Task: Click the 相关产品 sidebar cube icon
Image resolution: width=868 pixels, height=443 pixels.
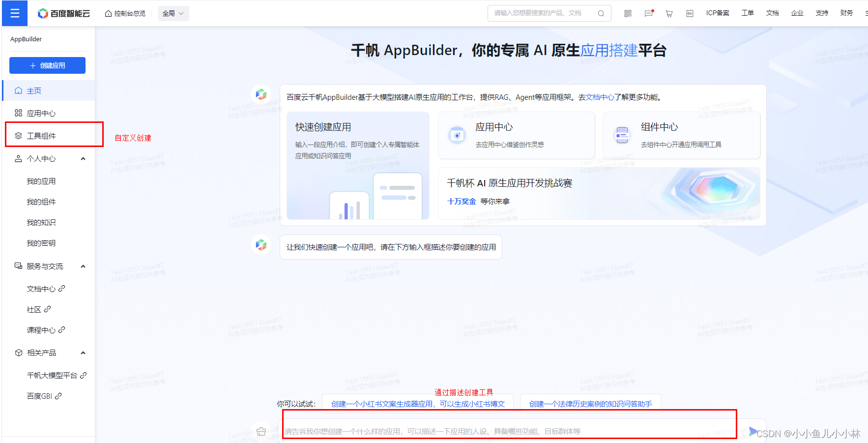Action: (18, 353)
